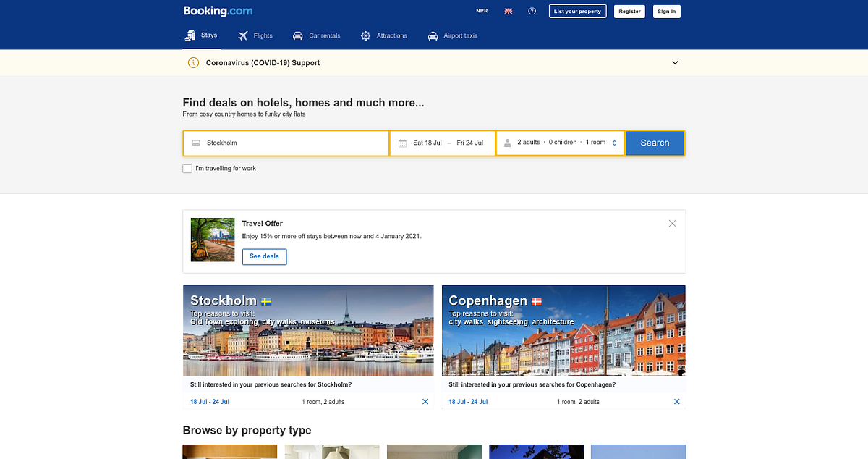The width and height of the screenshot is (868, 459).
Task: Click the Car rentals icon
Action: [x=297, y=35]
